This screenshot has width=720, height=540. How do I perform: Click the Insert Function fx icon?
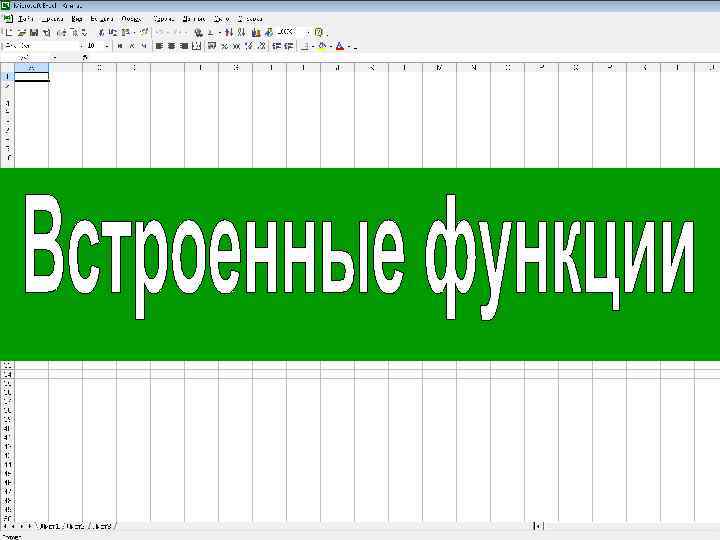[x=84, y=57]
